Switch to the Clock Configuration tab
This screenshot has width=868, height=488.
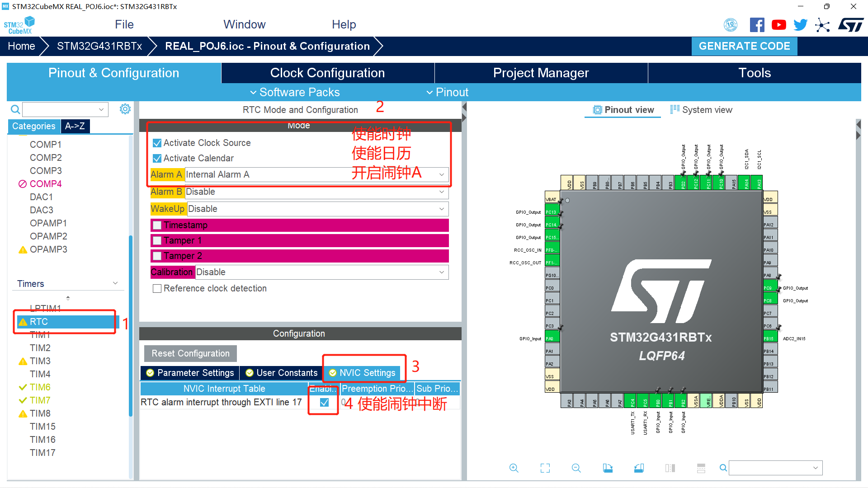(x=327, y=73)
